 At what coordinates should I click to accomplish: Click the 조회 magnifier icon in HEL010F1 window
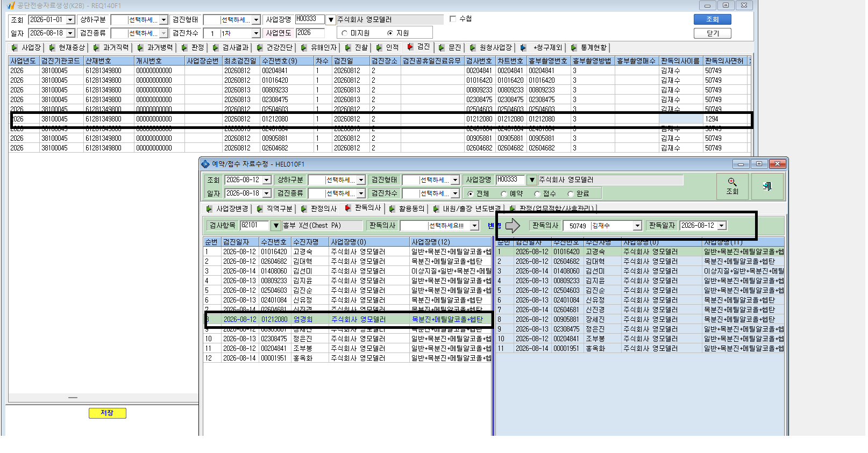point(732,182)
